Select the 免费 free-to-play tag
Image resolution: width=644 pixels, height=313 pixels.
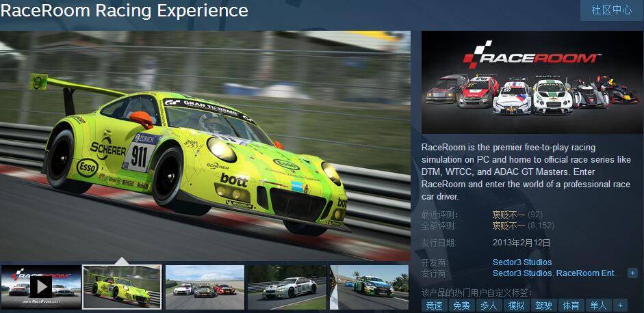click(x=461, y=305)
